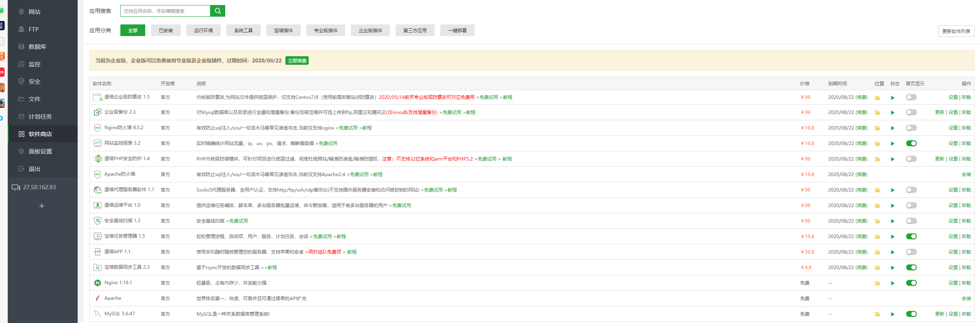Click 更新 link for 企业级备份
This screenshot has height=323, width=980.
click(940, 112)
